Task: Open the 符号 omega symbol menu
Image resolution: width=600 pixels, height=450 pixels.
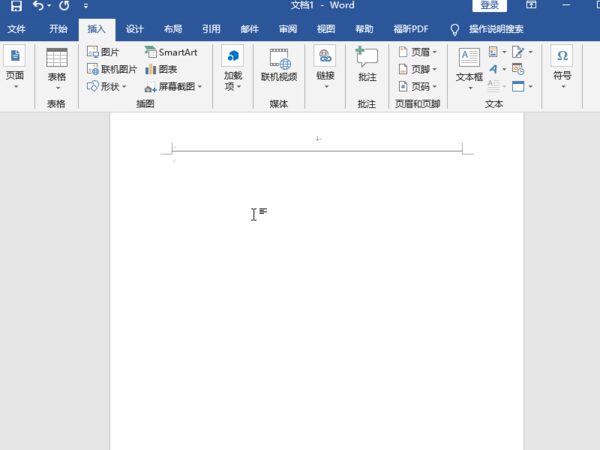Action: click(x=562, y=68)
